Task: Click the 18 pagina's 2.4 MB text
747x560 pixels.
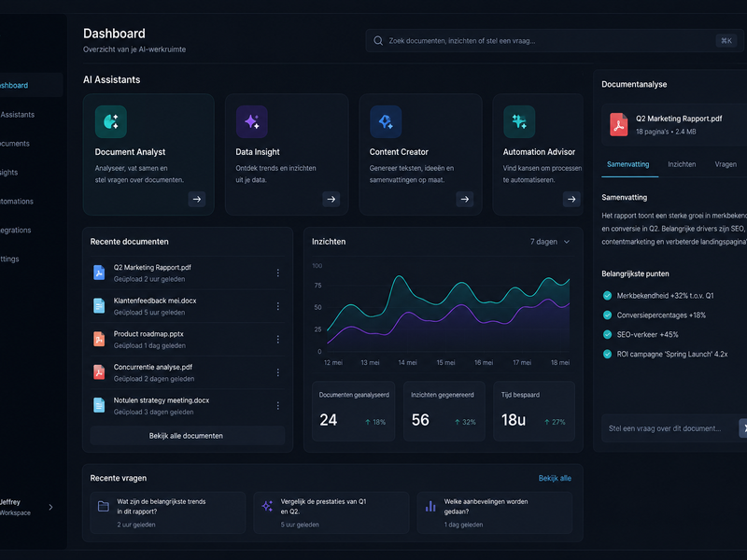Action: coord(666,132)
